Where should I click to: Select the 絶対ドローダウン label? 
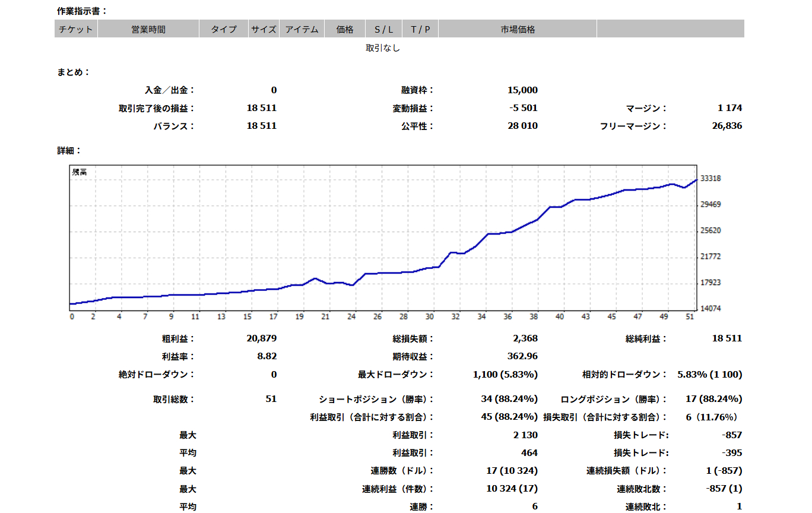point(157,375)
